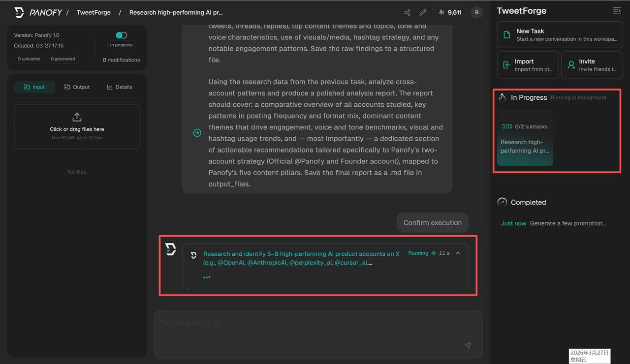Click the Import button
Screen dimensions: 630x364
pyautogui.click(x=528, y=65)
